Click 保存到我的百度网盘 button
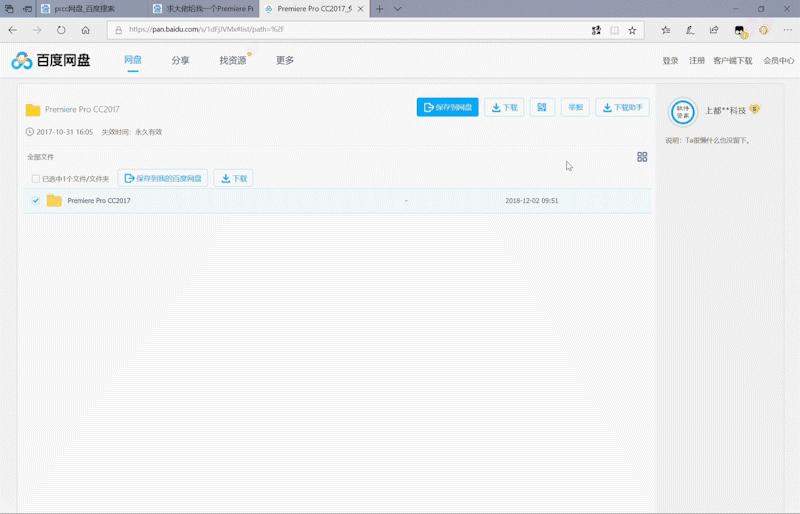 click(x=163, y=178)
